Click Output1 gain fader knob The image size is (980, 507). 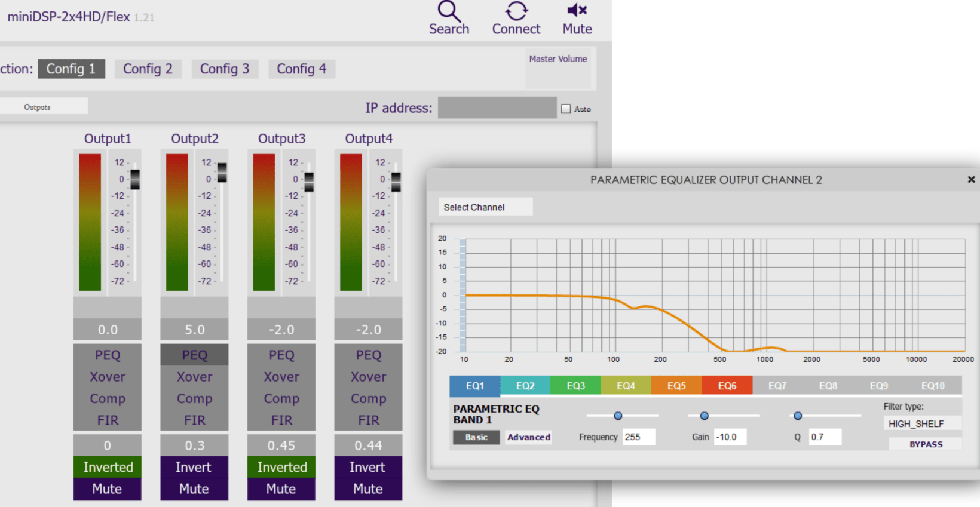[135, 179]
